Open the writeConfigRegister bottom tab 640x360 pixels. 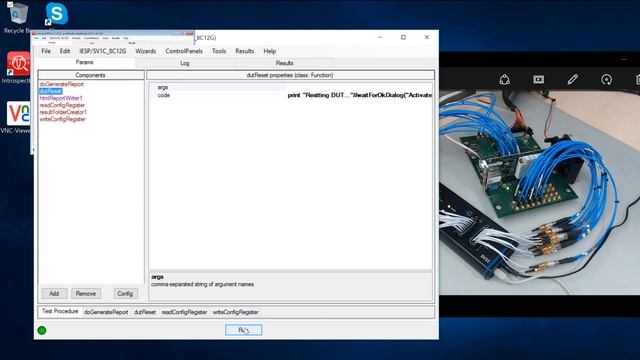click(236, 312)
